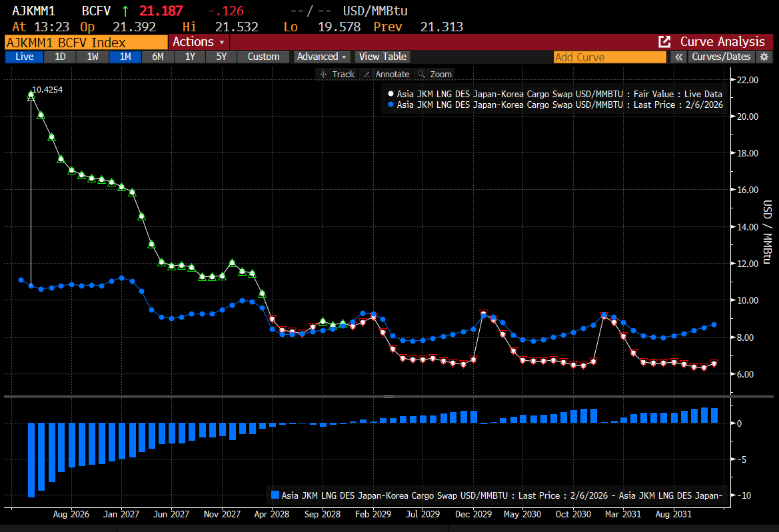Click the Aug 2031 x-axis label
This screenshot has height=532, width=779.
[x=673, y=514]
